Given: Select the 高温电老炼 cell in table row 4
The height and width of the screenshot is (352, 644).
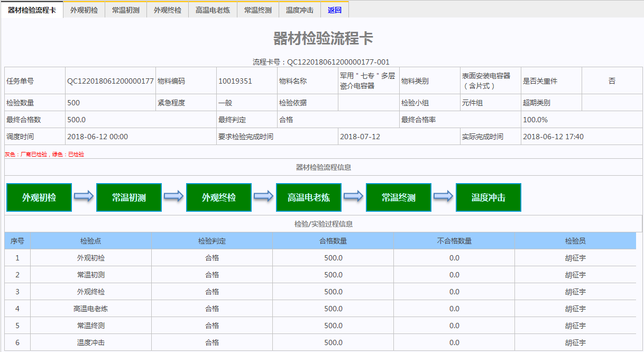Looking at the screenshot, I should tap(91, 309).
